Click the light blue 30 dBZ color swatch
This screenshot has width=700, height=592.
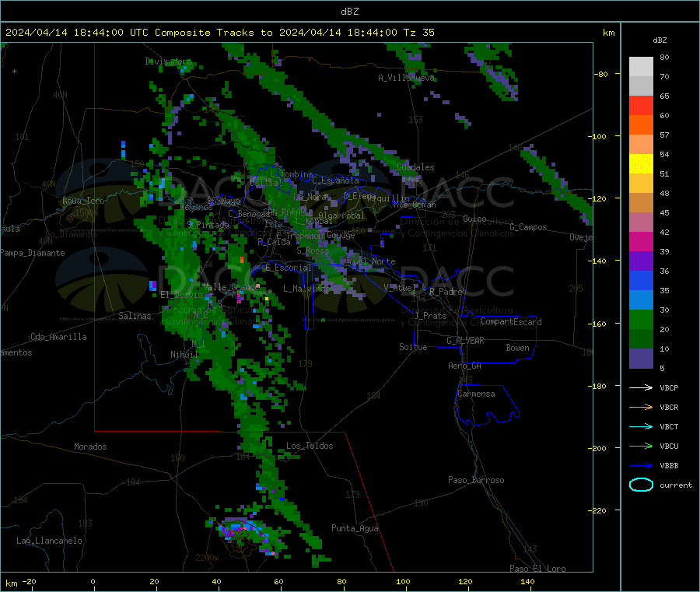coord(641,300)
